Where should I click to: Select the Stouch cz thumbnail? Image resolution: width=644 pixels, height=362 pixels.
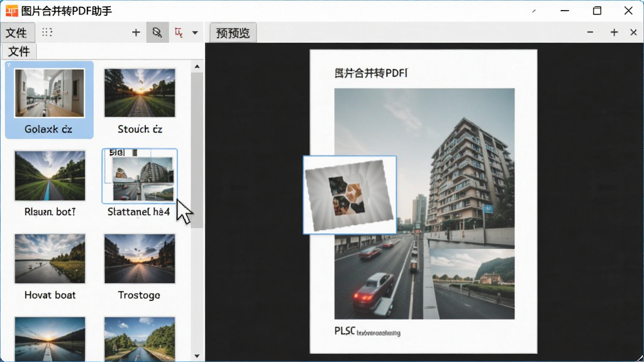click(x=140, y=93)
